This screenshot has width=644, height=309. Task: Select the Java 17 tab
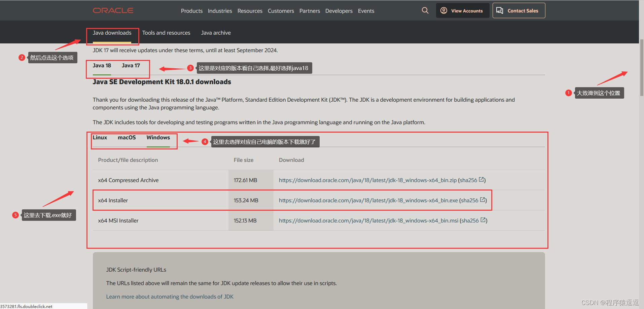coord(131,66)
